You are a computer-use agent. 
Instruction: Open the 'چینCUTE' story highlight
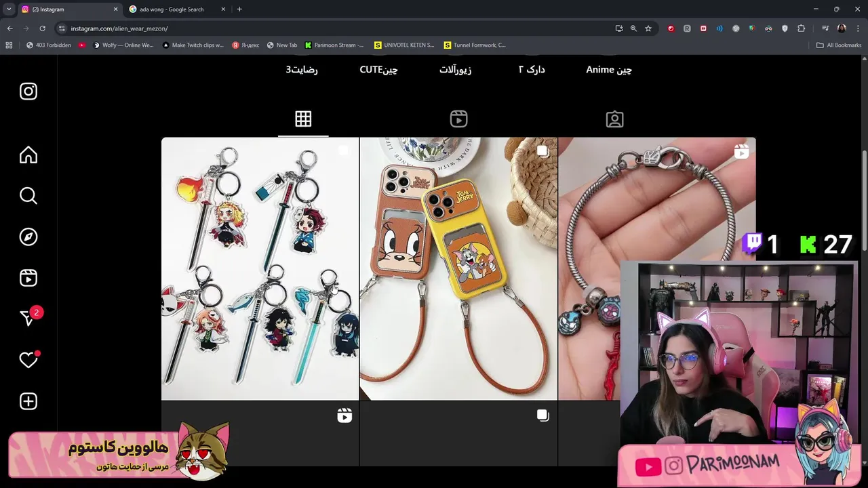pyautogui.click(x=379, y=69)
